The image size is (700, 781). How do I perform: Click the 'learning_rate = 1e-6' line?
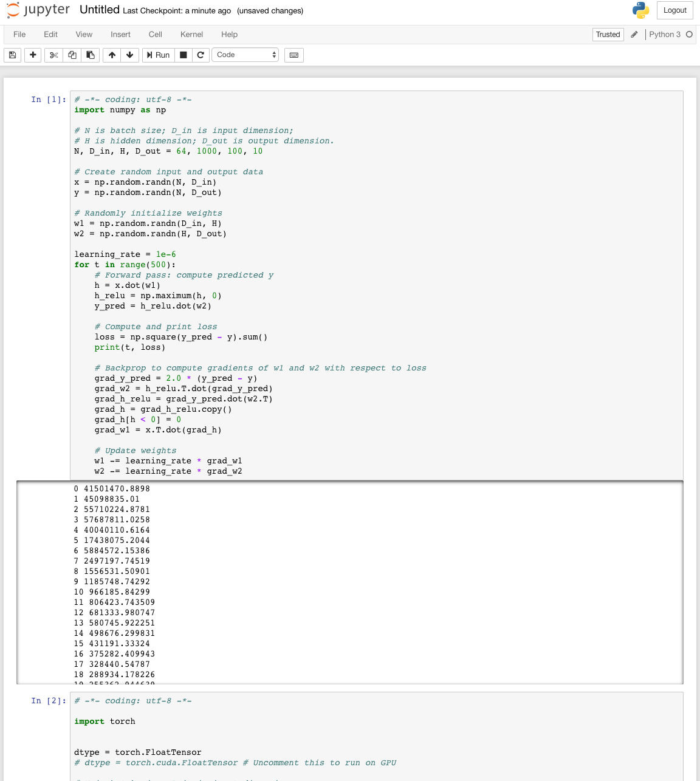pos(125,254)
